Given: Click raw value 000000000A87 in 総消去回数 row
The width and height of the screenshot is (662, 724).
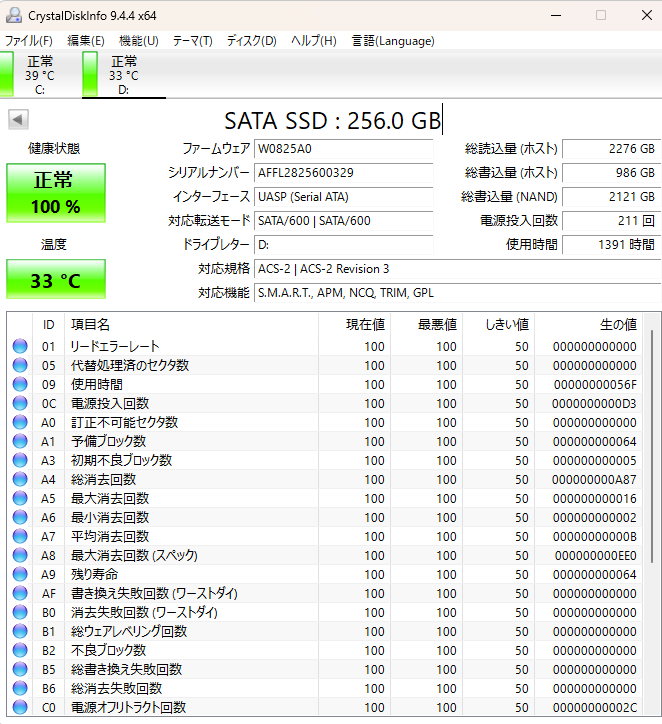Looking at the screenshot, I should coord(594,480).
